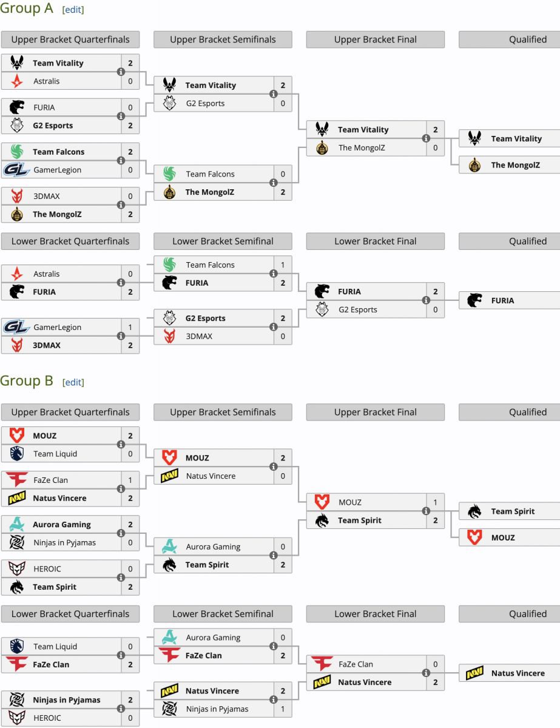Select qualified FURIA entry in Group A
This screenshot has height=728, width=560.
509,300
